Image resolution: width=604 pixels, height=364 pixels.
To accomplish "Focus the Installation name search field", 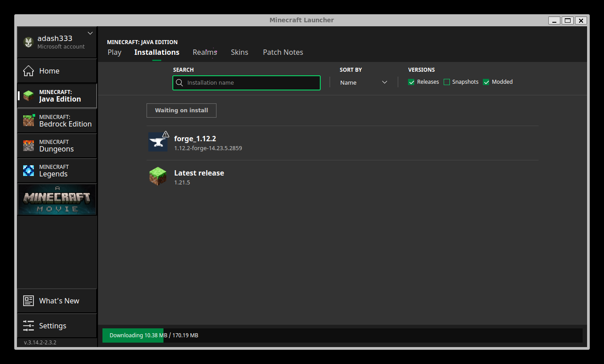I will coord(246,83).
